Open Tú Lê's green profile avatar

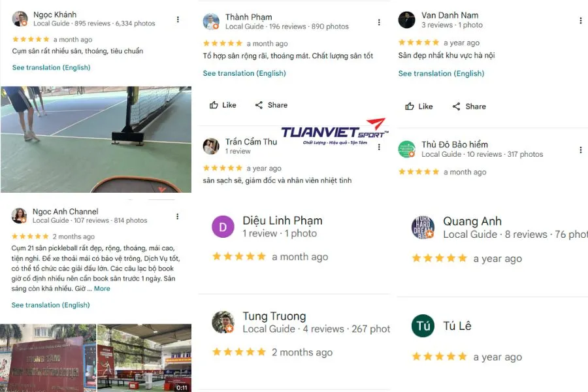[423, 325]
